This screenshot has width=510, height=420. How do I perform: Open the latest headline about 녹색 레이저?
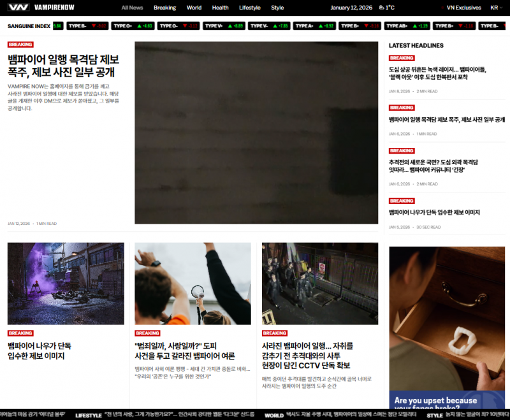437,73
